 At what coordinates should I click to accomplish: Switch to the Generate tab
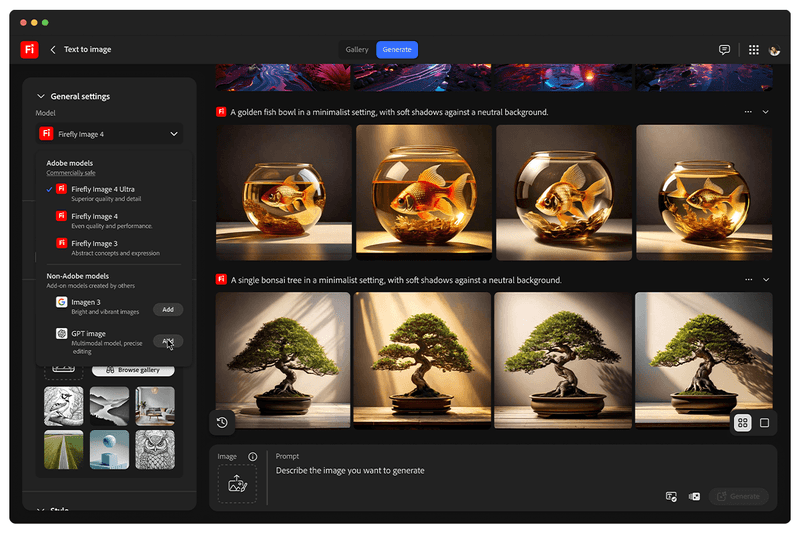pos(397,49)
